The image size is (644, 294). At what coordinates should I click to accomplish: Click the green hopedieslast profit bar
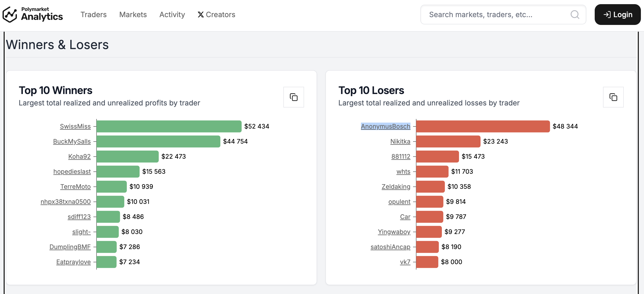pos(118,172)
